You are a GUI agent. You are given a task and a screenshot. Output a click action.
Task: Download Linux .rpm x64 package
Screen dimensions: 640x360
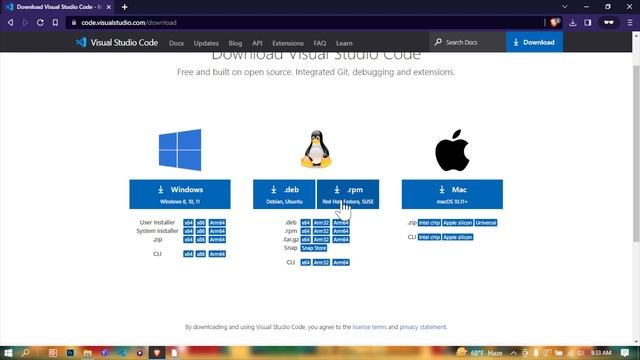tap(306, 231)
